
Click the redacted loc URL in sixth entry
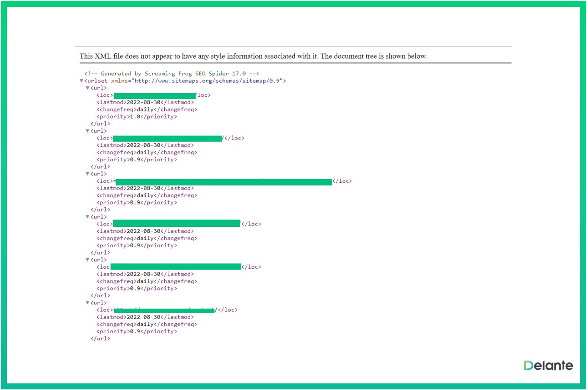[164, 310]
